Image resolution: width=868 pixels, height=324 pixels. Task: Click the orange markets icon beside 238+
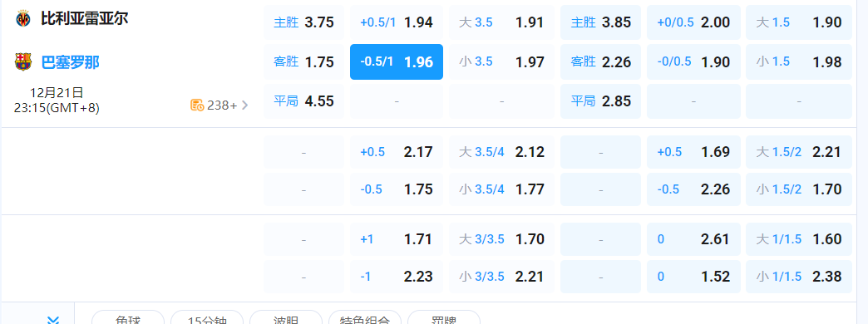(x=197, y=105)
